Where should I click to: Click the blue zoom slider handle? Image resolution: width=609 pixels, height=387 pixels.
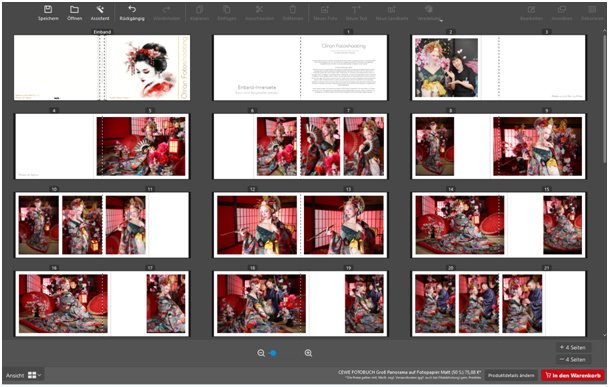coord(273,353)
